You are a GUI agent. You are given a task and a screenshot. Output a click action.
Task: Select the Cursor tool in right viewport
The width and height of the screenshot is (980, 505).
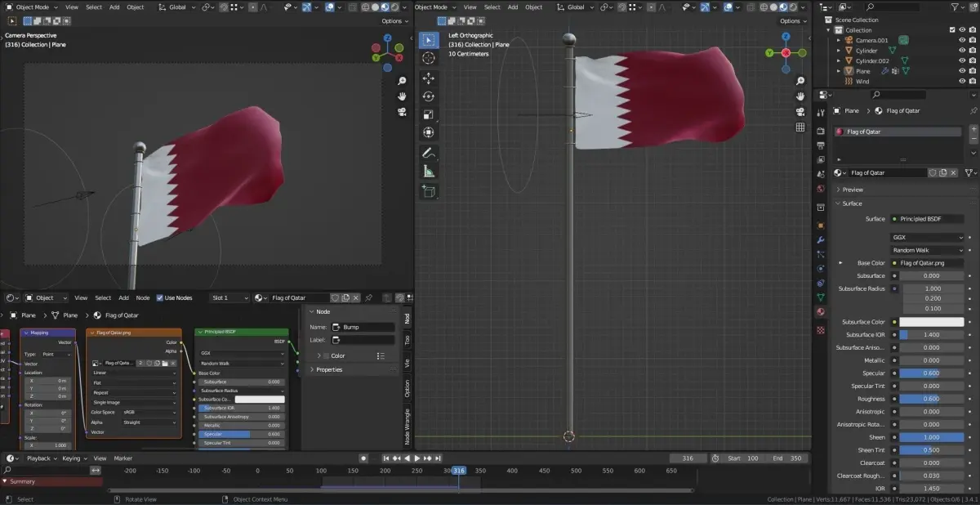click(429, 58)
